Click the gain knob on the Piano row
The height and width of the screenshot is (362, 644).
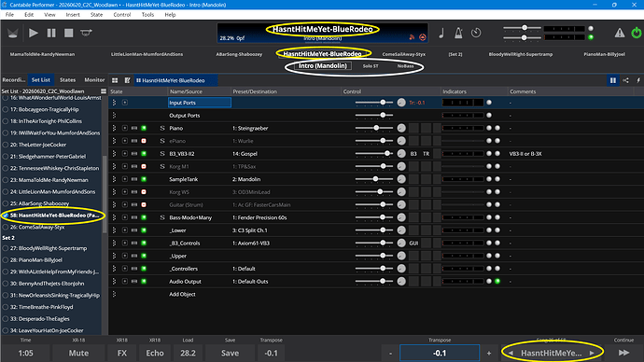click(x=401, y=128)
